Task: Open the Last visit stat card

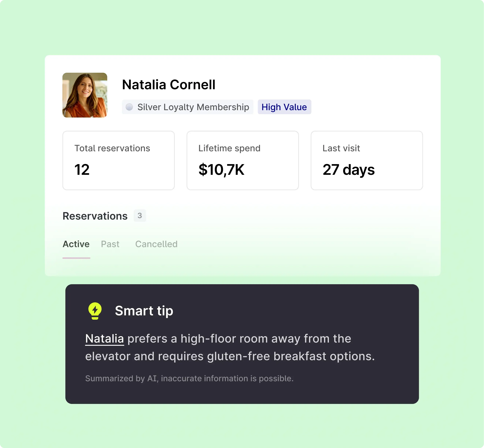Action: 367,160
